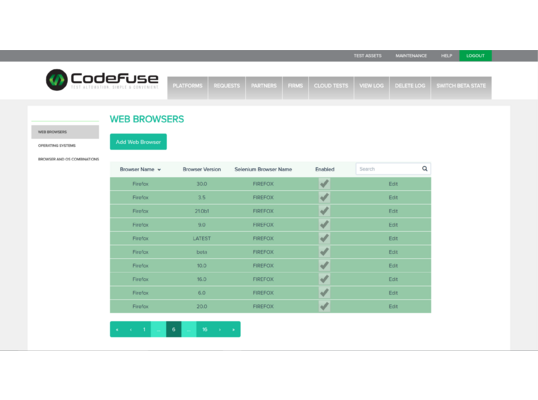The width and height of the screenshot is (538, 400).
Task: Toggle Enabled checkbox for Firefox 30.0
Action: (x=324, y=184)
